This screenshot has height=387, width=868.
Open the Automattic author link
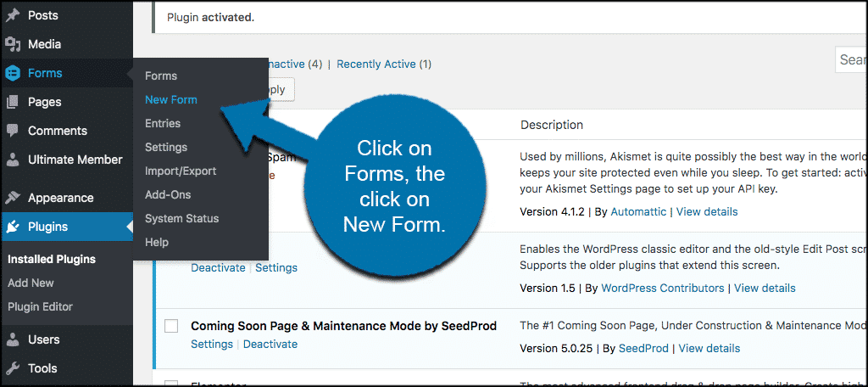point(638,212)
